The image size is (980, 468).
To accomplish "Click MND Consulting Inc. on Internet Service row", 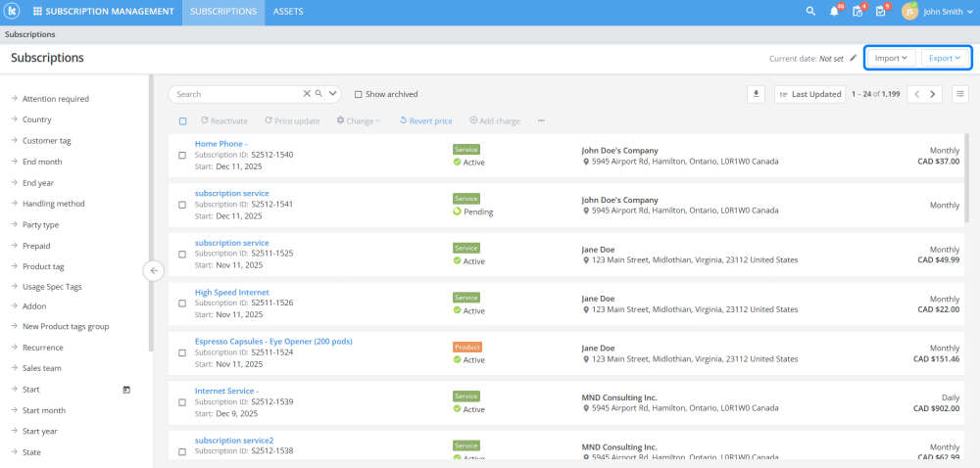I will pyautogui.click(x=619, y=398).
